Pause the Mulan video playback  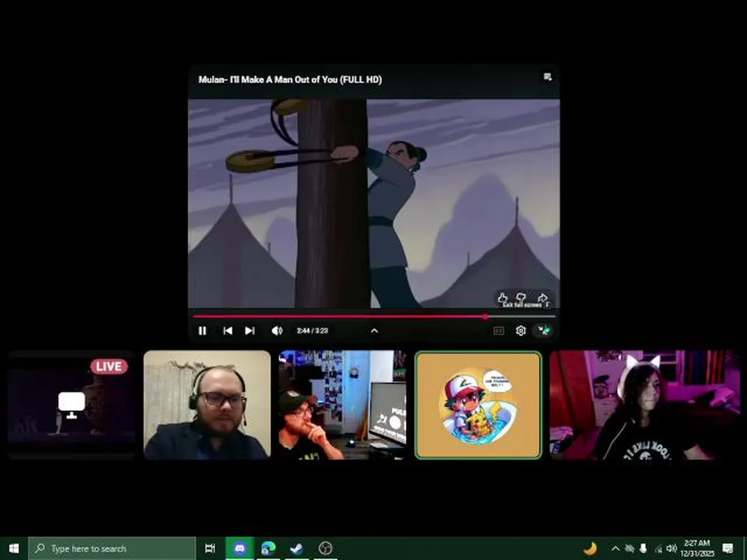(x=202, y=331)
